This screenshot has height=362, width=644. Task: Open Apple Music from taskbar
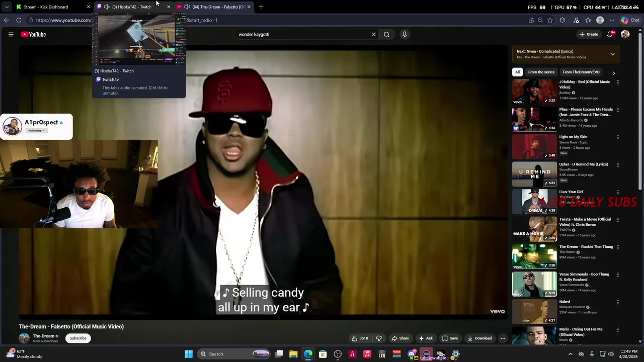coord(367,354)
